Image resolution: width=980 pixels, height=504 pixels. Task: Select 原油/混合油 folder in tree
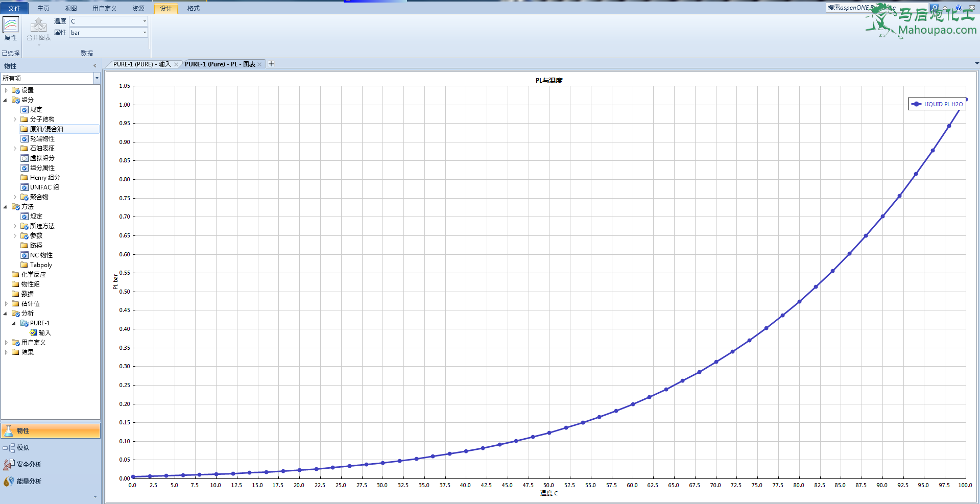tap(46, 129)
